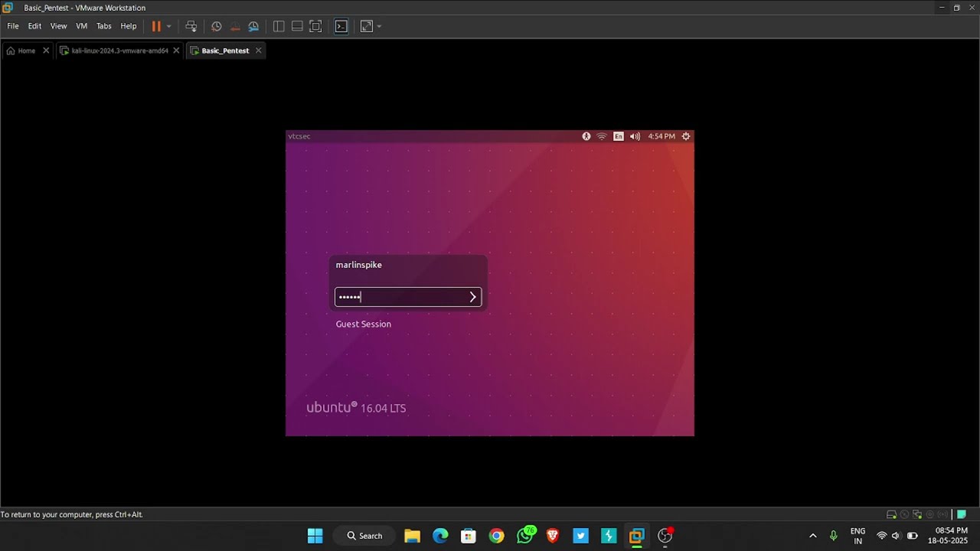Open the File menu
This screenshot has width=980, height=551.
click(x=13, y=26)
